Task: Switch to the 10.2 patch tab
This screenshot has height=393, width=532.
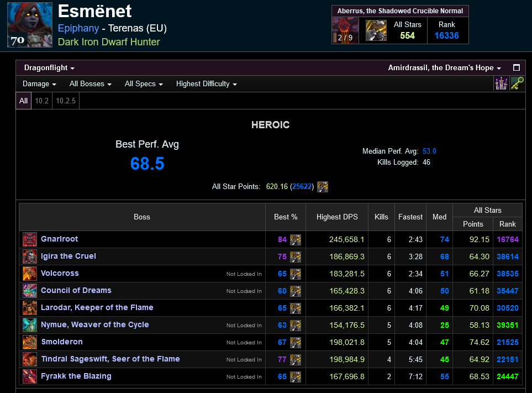Action: (42, 101)
